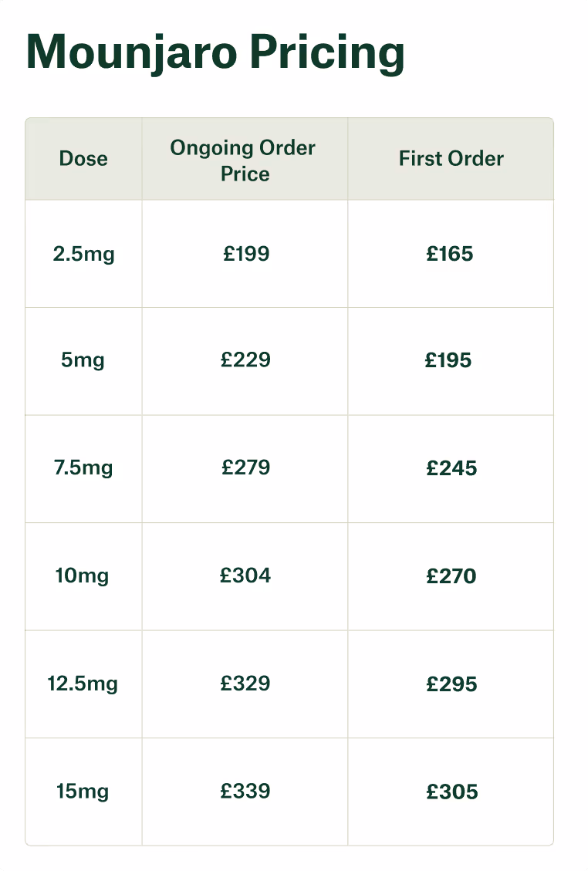Click the 15mg dose cell

coord(83,792)
